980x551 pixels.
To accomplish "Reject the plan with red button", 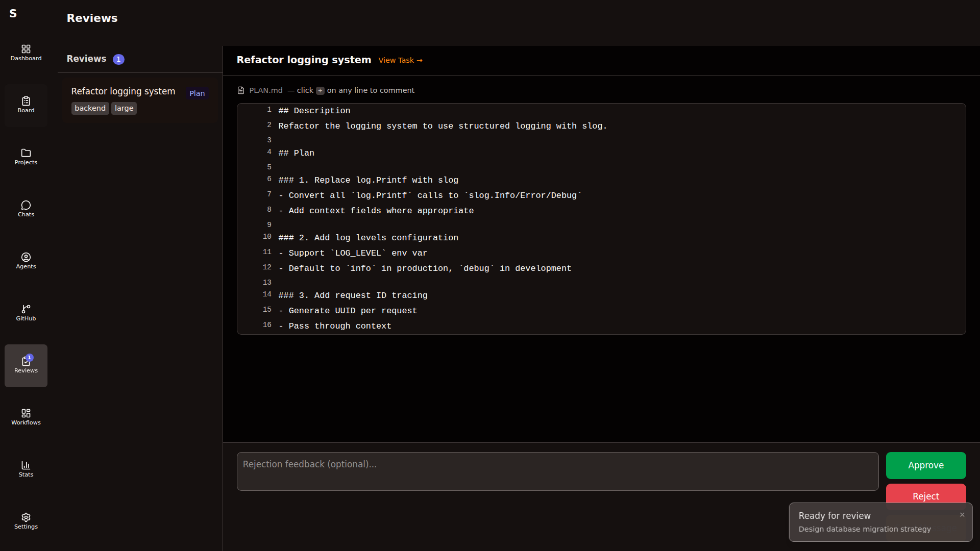I will (925, 493).
